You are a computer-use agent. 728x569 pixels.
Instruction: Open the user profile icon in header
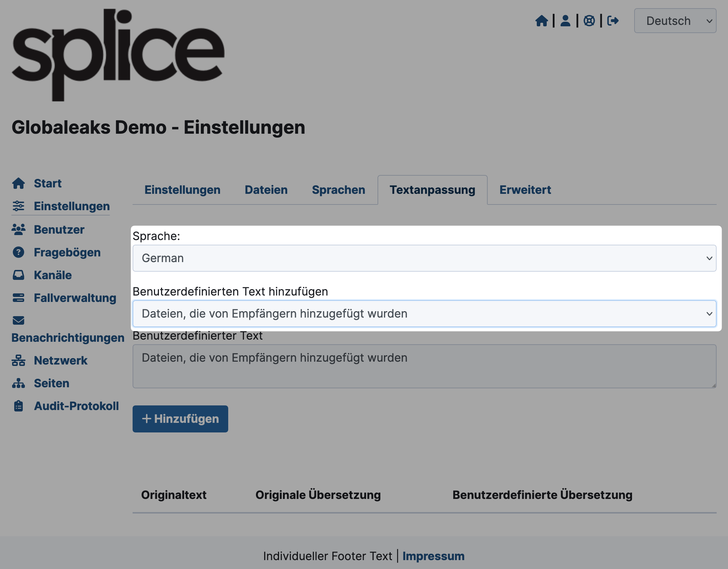click(565, 21)
